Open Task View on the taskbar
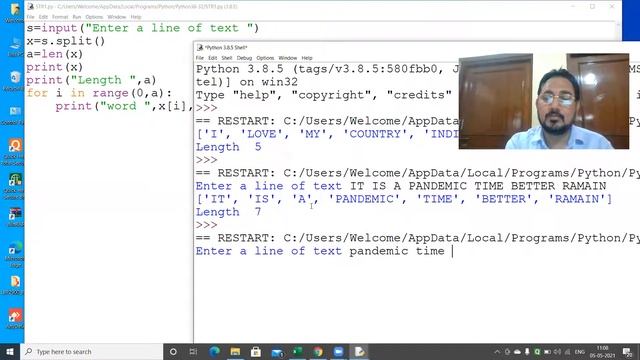 coord(193,352)
